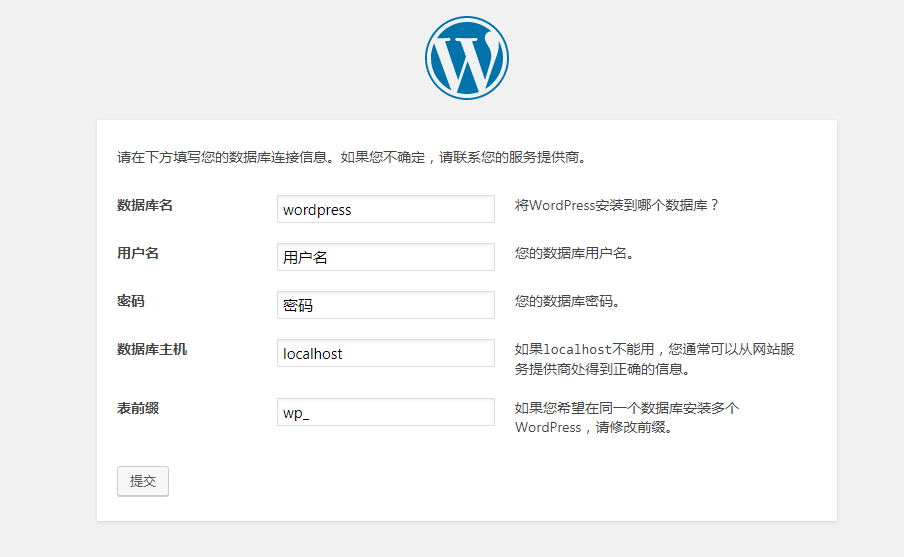Click the localhost不能用 host hint text

tap(654, 359)
